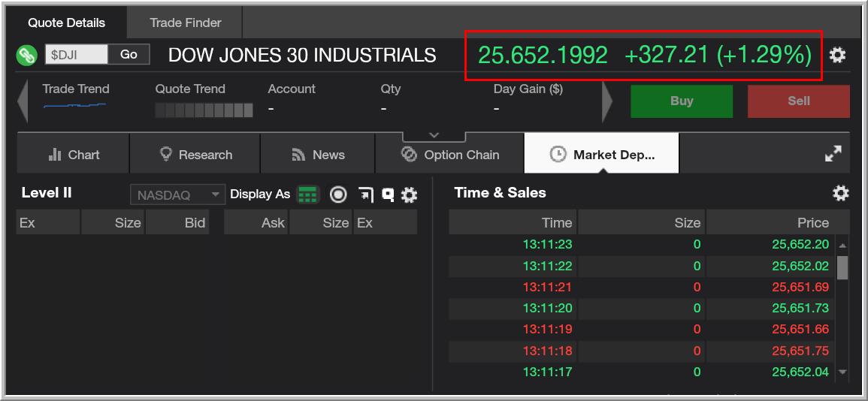Open the Research tab
Screen dimensions: 868x401
pos(195,154)
